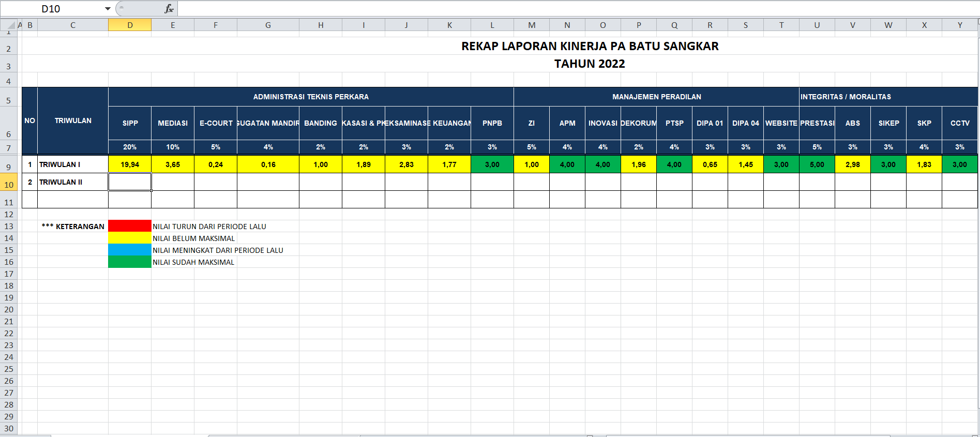Click the red legend color cell

(130, 226)
